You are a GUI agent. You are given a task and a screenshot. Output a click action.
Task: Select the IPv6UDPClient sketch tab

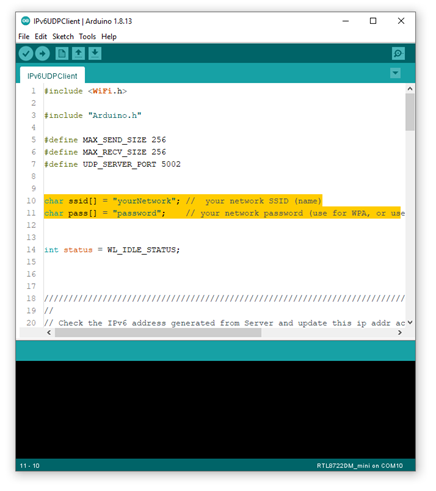pyautogui.click(x=52, y=76)
